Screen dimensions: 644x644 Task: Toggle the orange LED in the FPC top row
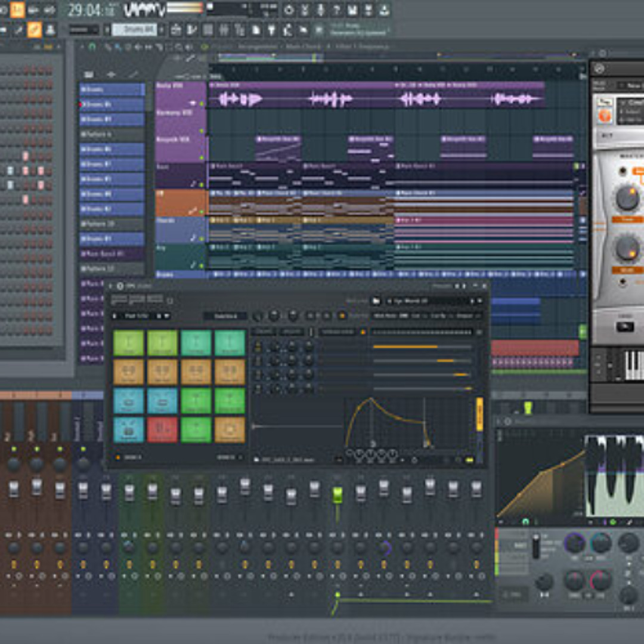(x=342, y=315)
